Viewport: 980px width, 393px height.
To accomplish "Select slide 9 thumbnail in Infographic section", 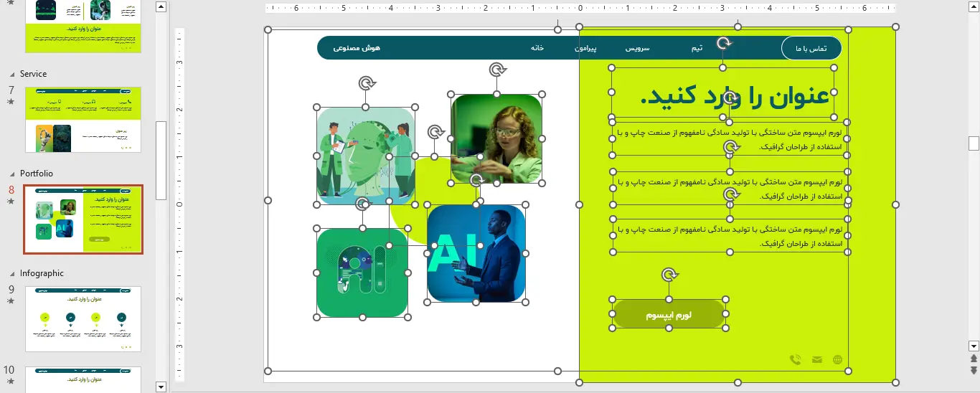I will pos(83,319).
